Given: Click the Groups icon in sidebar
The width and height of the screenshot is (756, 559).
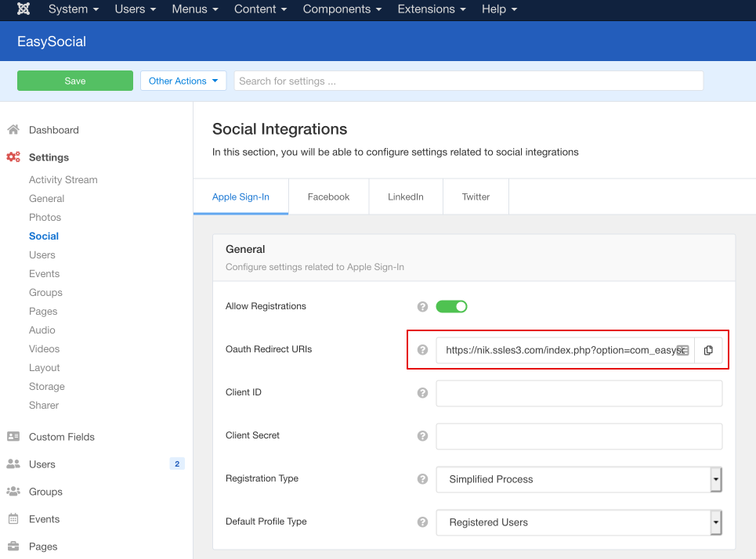Looking at the screenshot, I should pyautogui.click(x=13, y=491).
